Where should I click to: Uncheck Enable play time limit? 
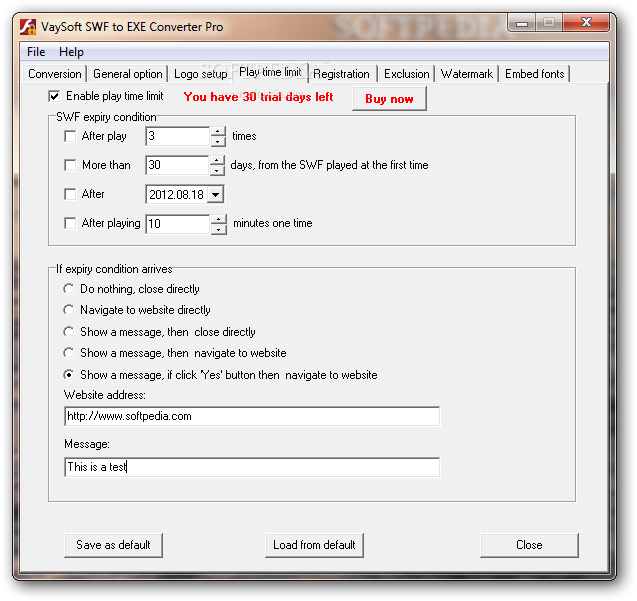(54, 96)
